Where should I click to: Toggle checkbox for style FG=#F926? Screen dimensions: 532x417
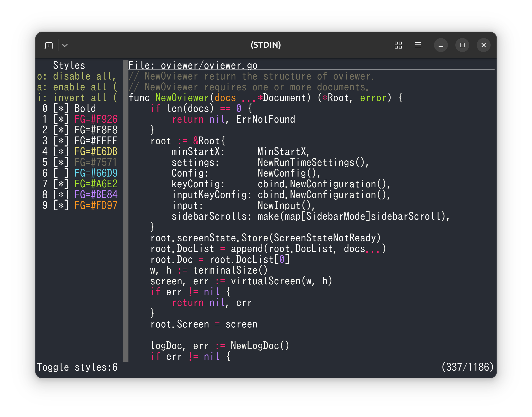pyautogui.click(x=61, y=119)
